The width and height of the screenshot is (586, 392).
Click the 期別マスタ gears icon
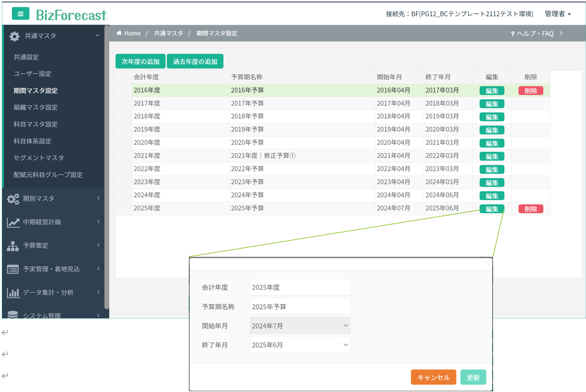(13, 199)
